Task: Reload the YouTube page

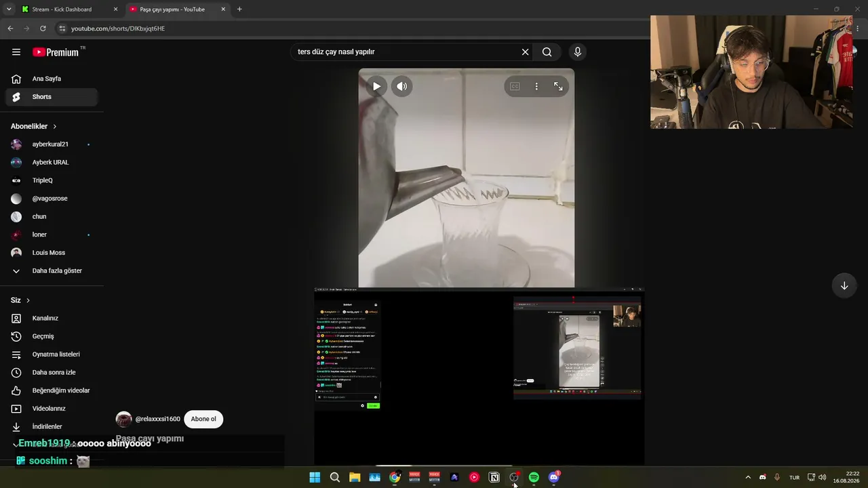Action: 43,28
